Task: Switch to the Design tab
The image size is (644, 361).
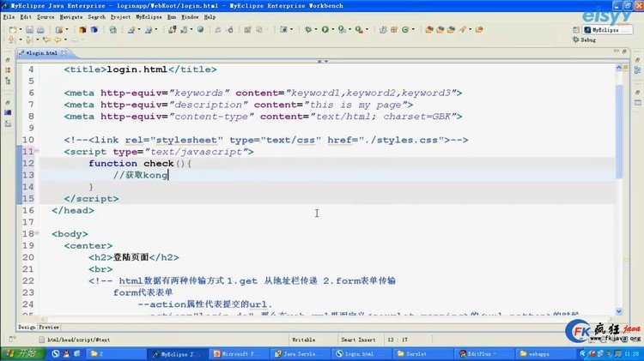Action: pos(27,328)
